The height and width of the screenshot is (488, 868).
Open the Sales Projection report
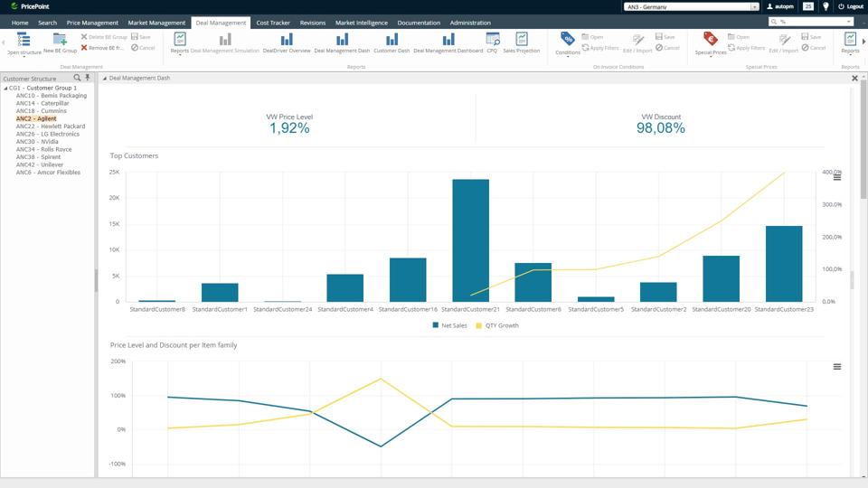[x=522, y=40]
